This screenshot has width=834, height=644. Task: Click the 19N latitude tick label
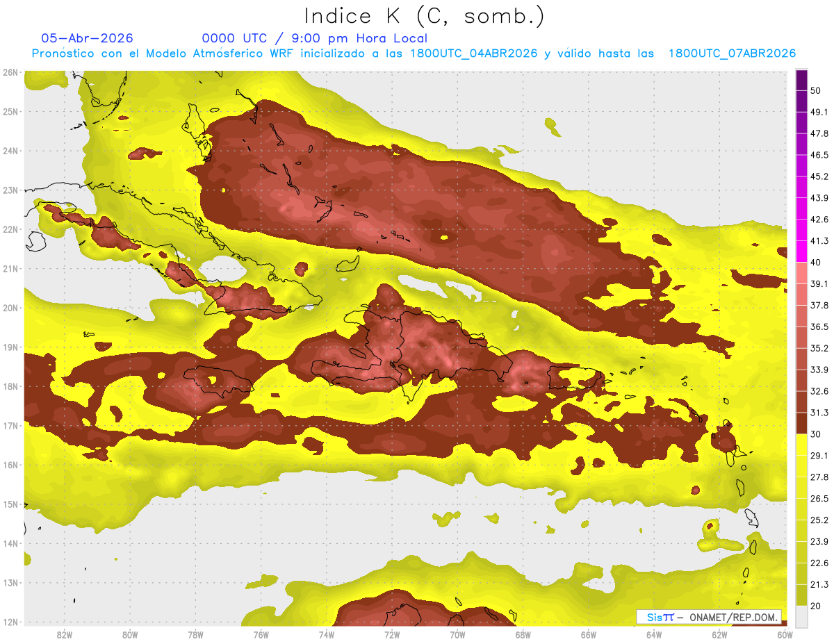coord(10,347)
